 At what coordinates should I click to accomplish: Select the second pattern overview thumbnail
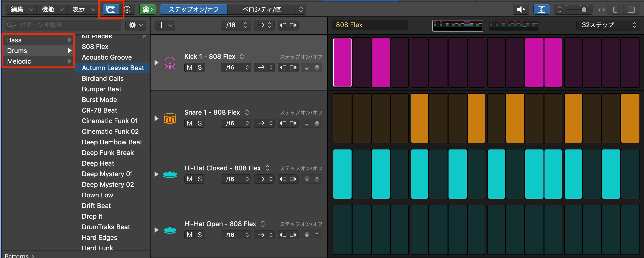[514, 25]
